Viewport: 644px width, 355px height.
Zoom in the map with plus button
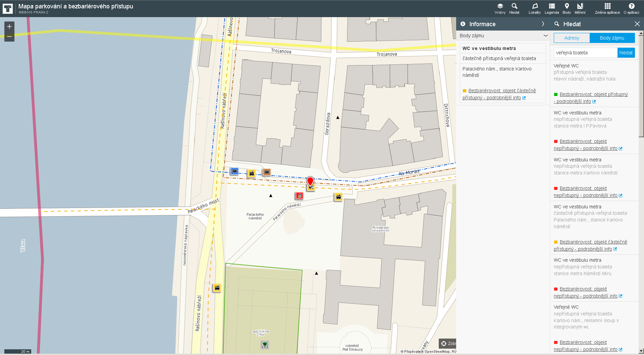tap(9, 27)
